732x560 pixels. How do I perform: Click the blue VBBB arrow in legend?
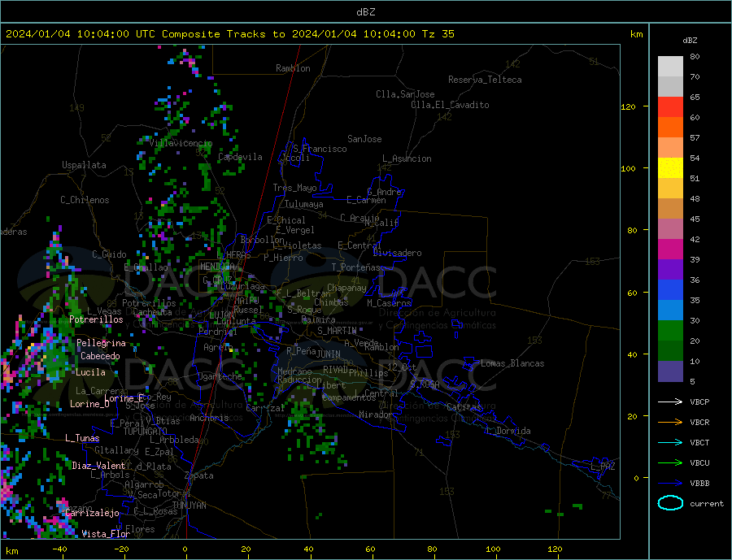click(670, 483)
